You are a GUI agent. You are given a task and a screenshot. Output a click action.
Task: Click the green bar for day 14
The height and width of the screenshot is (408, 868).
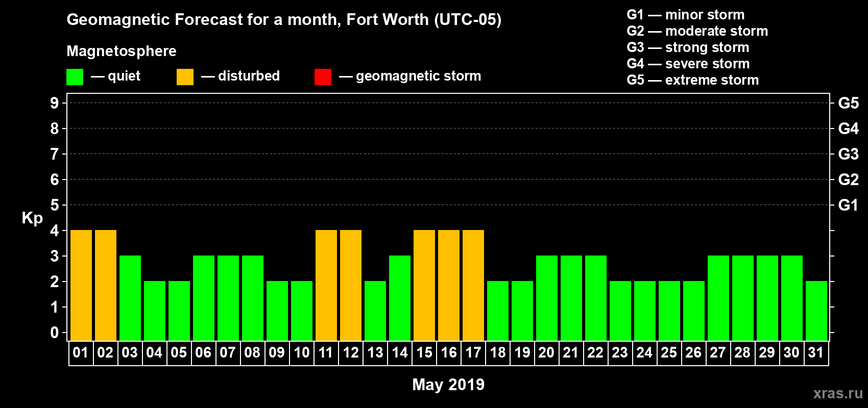[400, 298]
